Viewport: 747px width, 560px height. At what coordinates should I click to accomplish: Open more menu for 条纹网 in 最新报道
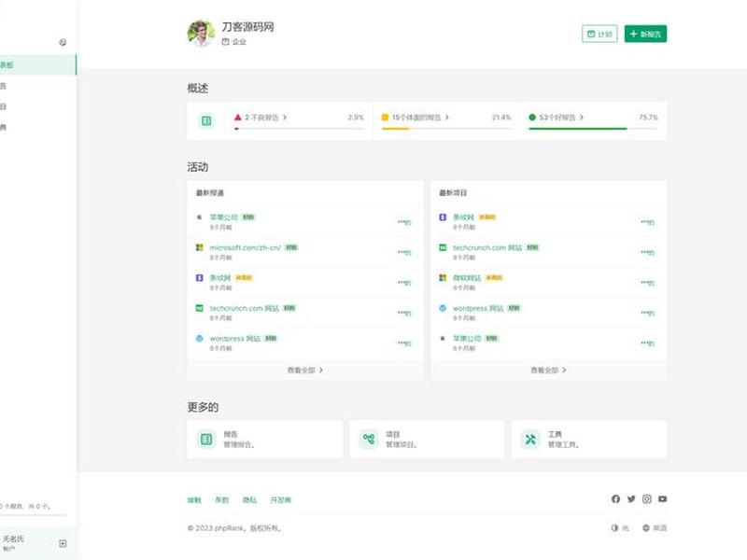pos(404,283)
